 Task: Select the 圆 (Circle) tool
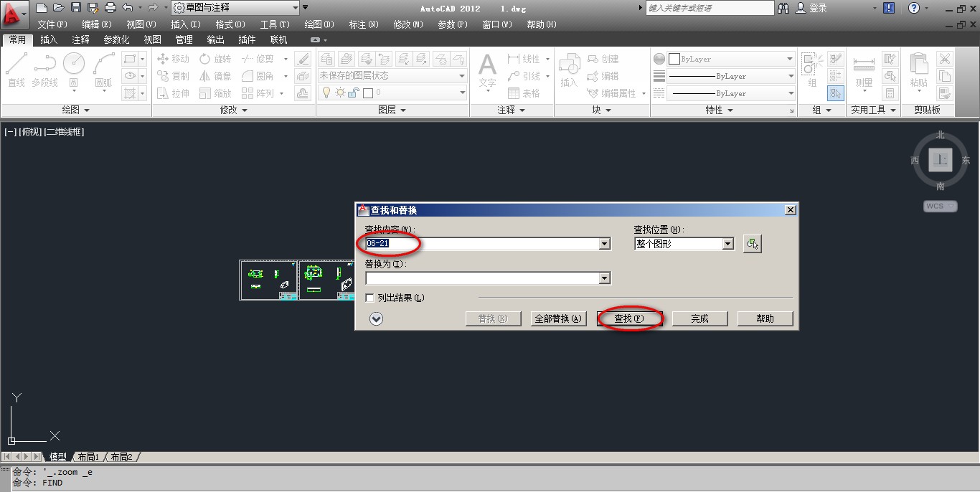coord(74,68)
